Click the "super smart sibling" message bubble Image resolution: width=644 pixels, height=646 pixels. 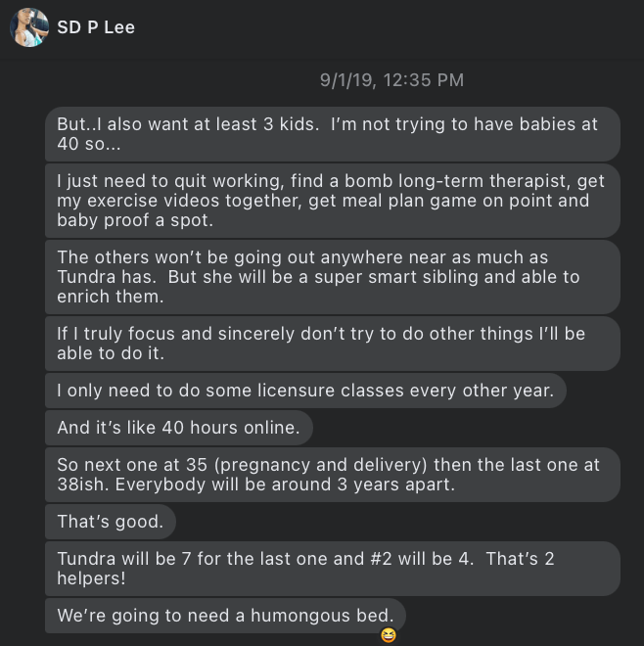pos(333,277)
